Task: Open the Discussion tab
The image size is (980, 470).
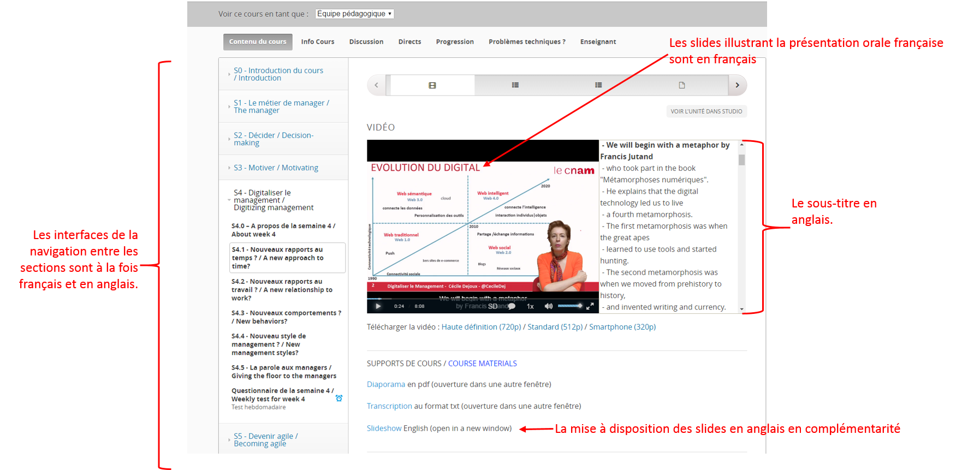Action: [x=366, y=41]
